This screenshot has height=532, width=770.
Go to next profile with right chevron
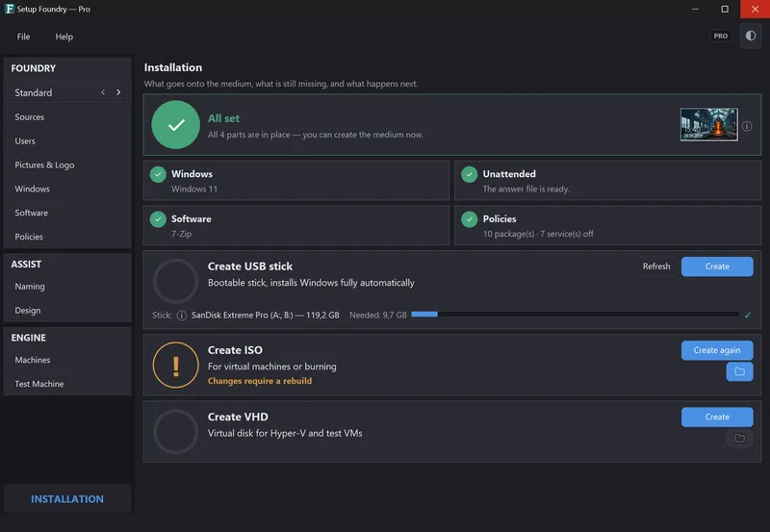pyautogui.click(x=118, y=92)
